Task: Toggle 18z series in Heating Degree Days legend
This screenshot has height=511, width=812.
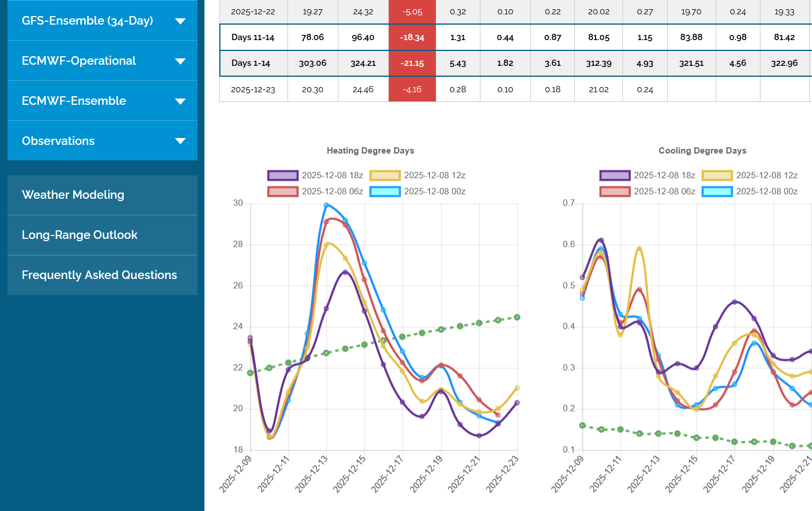Action: (283, 175)
